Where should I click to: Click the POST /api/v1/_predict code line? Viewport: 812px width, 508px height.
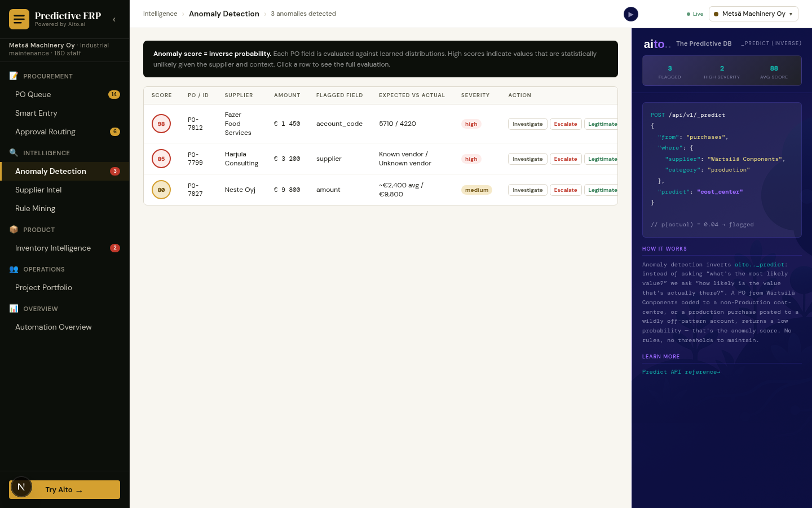click(688, 115)
